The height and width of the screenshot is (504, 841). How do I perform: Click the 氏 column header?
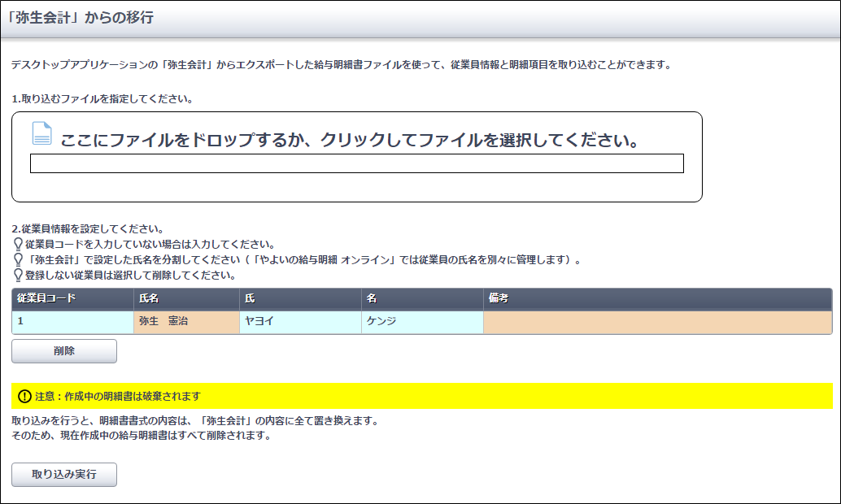pos(300,299)
